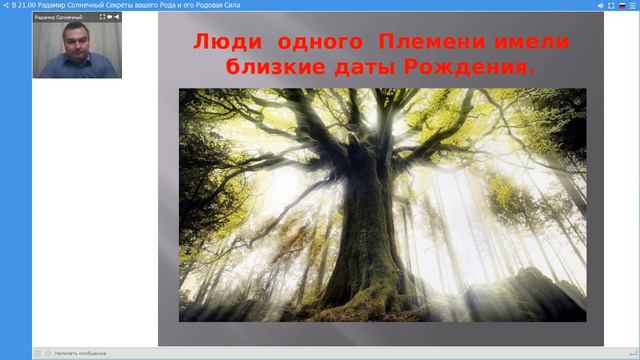Viewport: 640px width, 360px height.
Task: Open the emoji picker in the message bar
Action: pos(48,353)
